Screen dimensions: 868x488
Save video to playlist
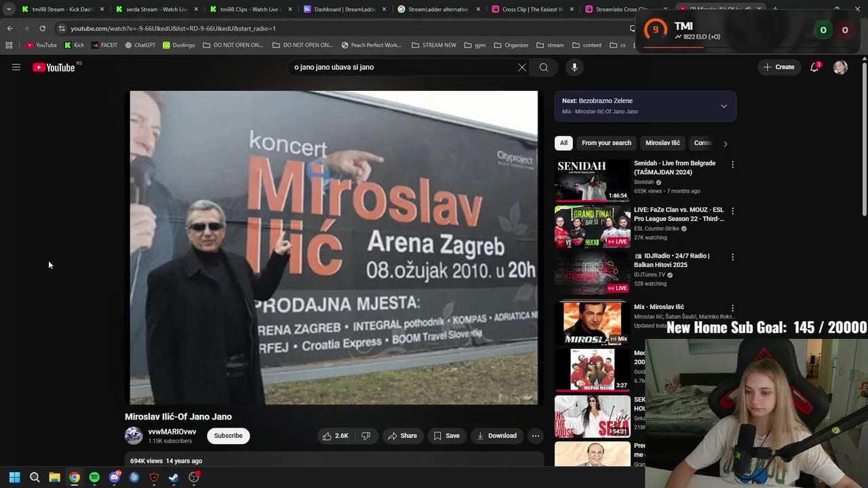tap(446, 436)
